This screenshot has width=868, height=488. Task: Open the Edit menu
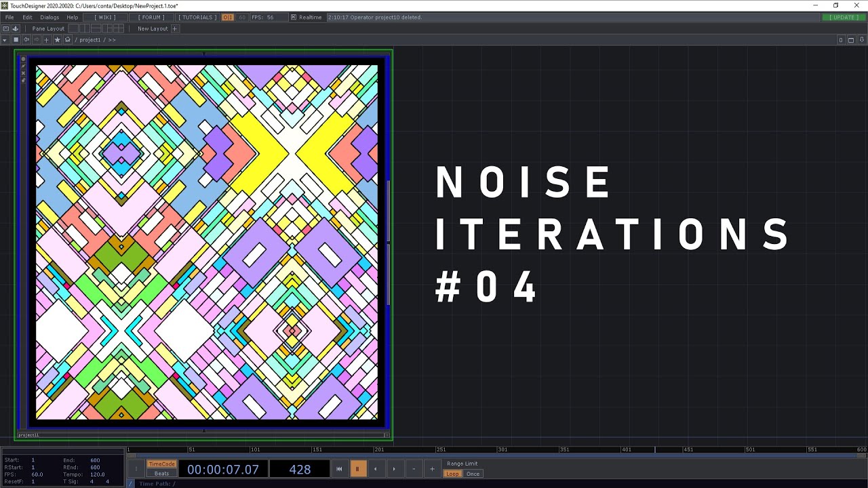point(27,17)
